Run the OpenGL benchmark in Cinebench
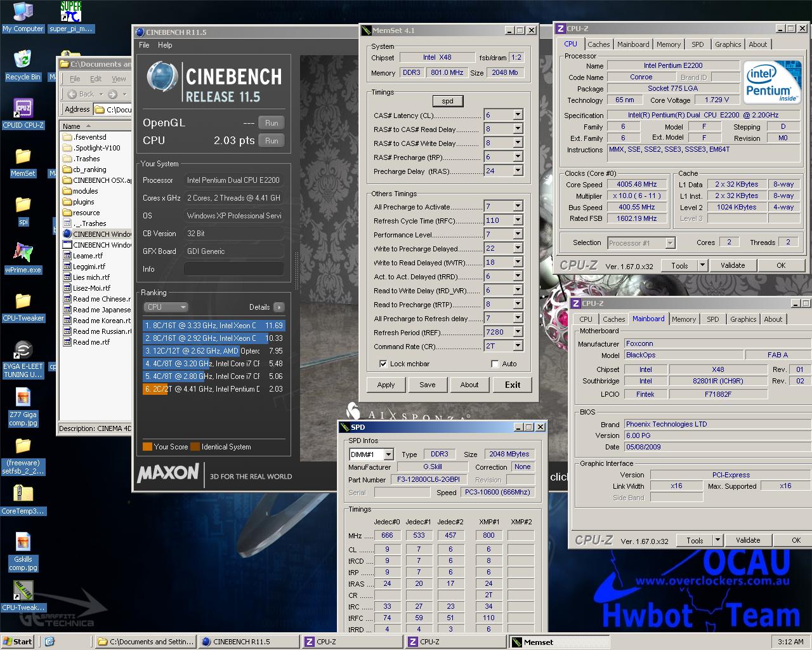Viewport: 812px width, 650px height. [272, 123]
